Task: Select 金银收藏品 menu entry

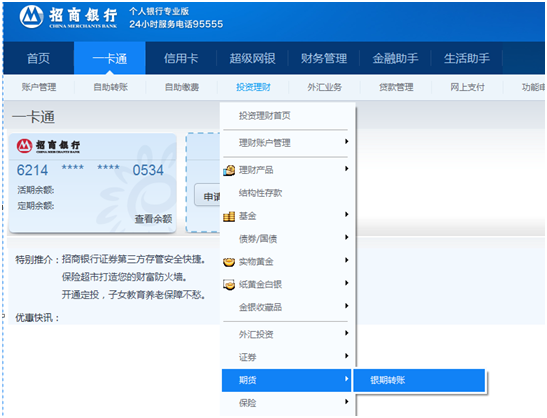Action: click(286, 307)
